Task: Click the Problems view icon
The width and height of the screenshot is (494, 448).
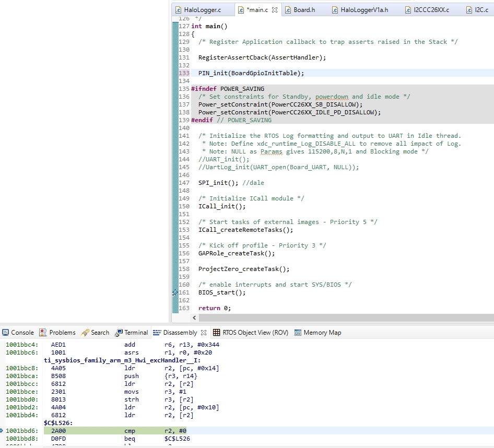Action: click(43, 333)
